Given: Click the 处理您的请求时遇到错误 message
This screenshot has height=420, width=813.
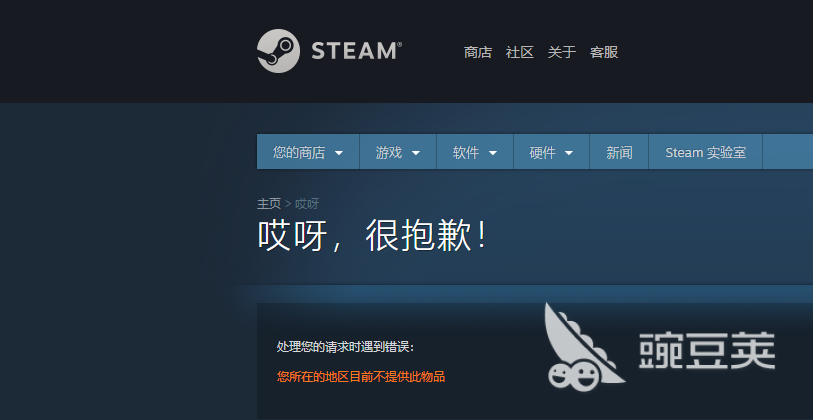Looking at the screenshot, I should (345, 347).
